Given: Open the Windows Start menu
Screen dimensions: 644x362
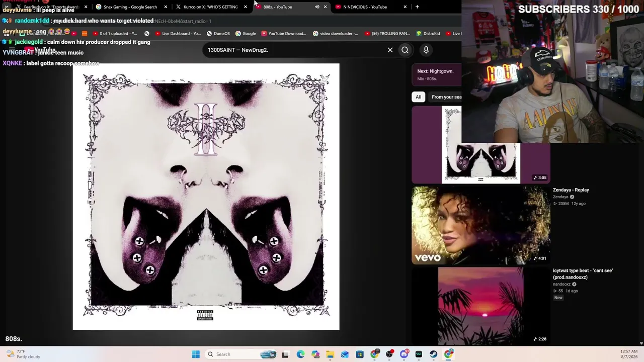Looking at the screenshot, I should coord(196,354).
